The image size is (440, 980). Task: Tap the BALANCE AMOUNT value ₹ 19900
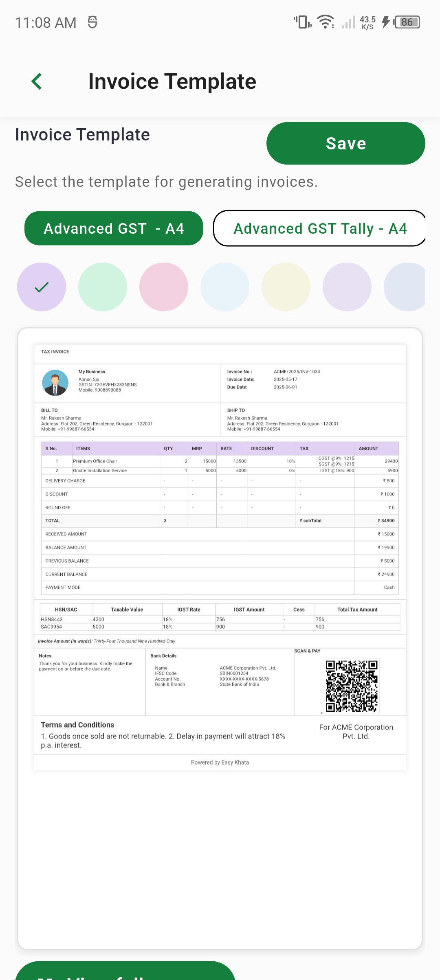[386, 548]
